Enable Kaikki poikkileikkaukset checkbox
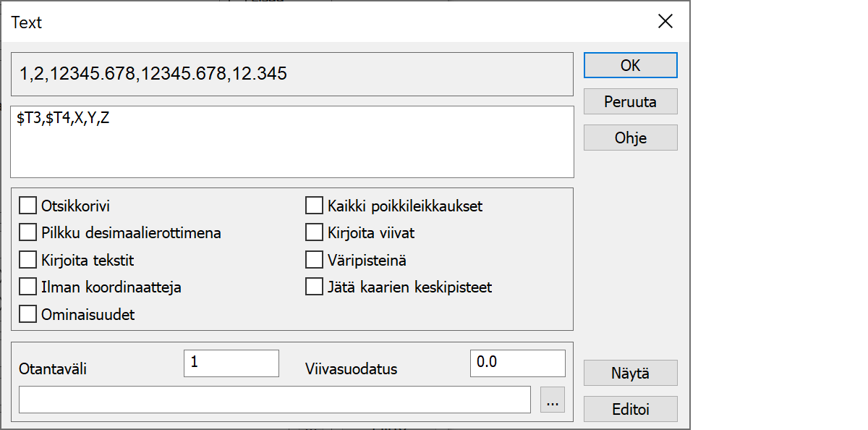Image resolution: width=868 pixels, height=430 pixels. point(314,206)
